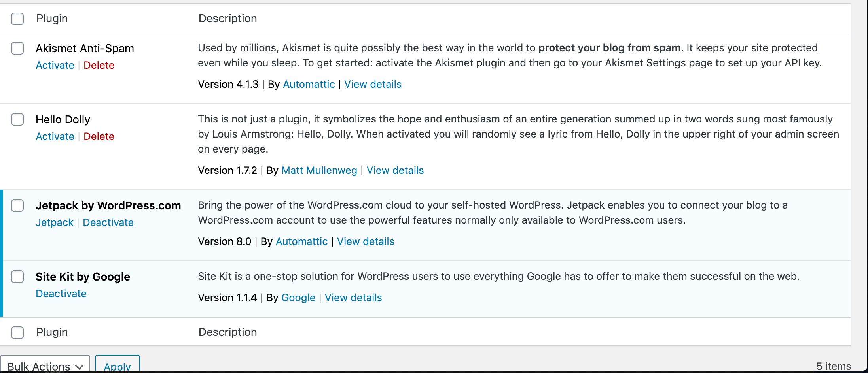The image size is (868, 373).
Task: Select all plugins via header checkbox
Action: pos(17,19)
